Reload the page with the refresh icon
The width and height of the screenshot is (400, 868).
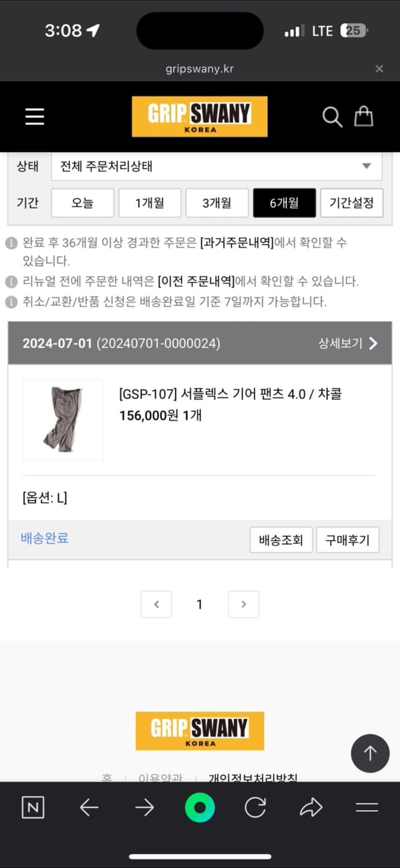(255, 808)
